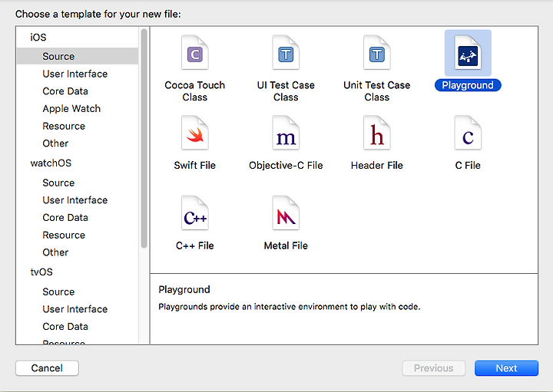553x392 pixels.
Task: Click the sidebar vertical scrollbar
Action: [144, 138]
